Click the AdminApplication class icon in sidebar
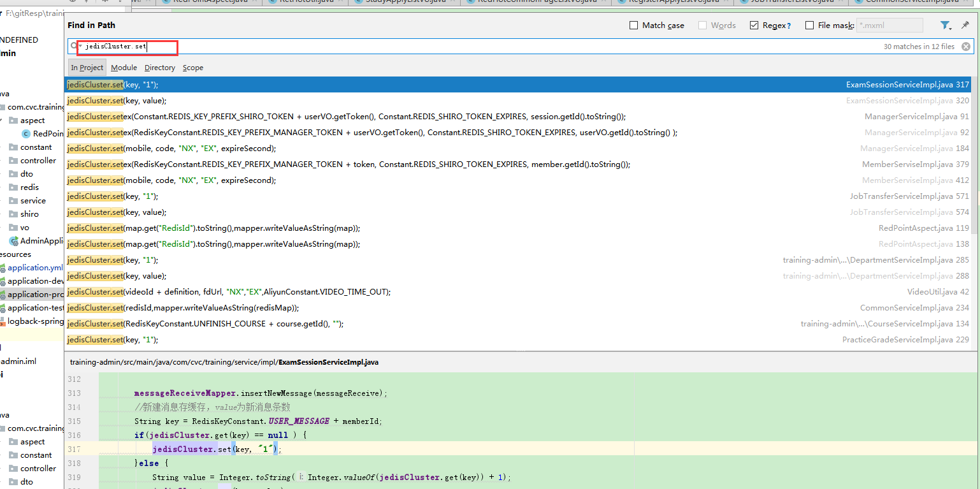Viewport: 980px width, 489px height. [x=14, y=241]
